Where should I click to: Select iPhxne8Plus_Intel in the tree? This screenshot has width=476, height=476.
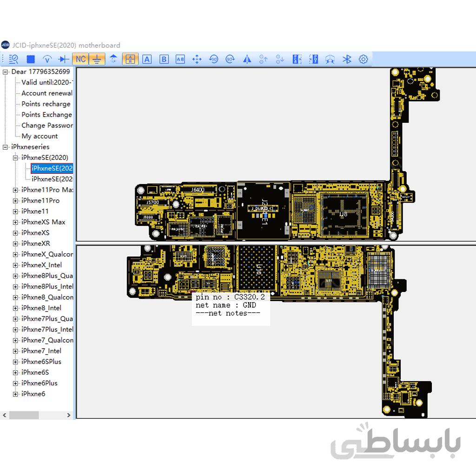point(47,286)
